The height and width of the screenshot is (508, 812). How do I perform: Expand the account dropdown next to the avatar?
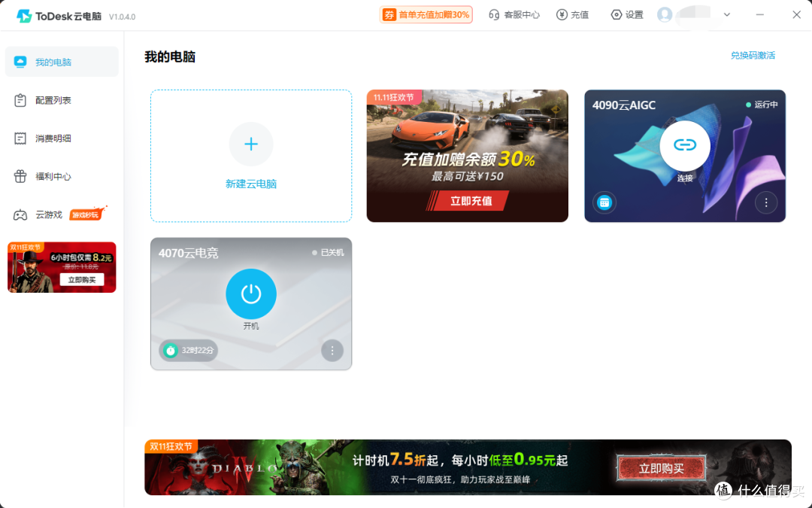pyautogui.click(x=726, y=14)
